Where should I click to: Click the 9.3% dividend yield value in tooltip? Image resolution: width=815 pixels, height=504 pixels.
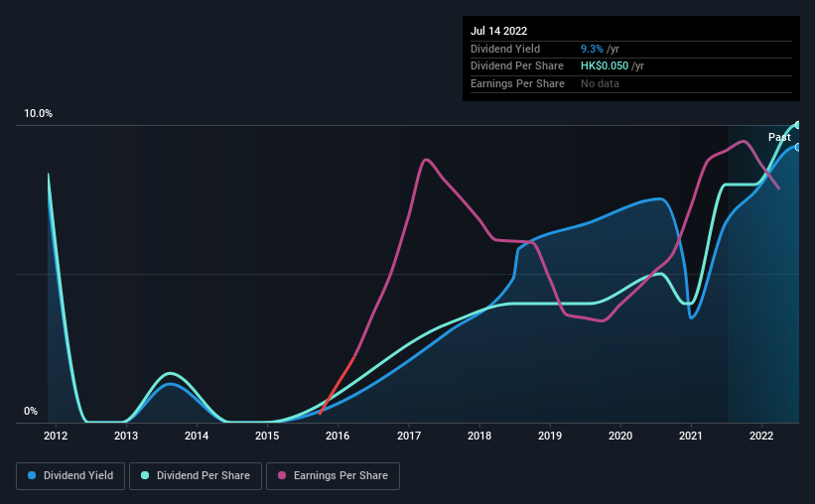coord(592,49)
